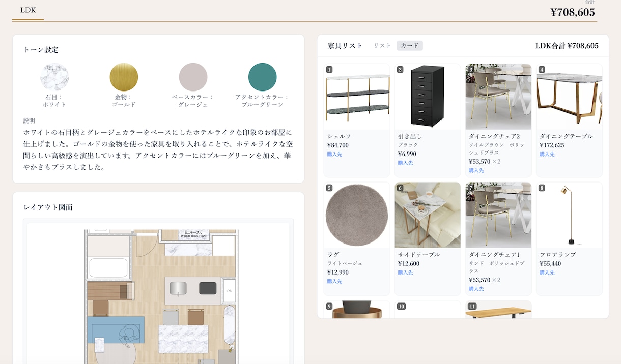The height and width of the screenshot is (364, 621).
Task: Open 購入先 link for フロアランプ
Action: click(547, 272)
